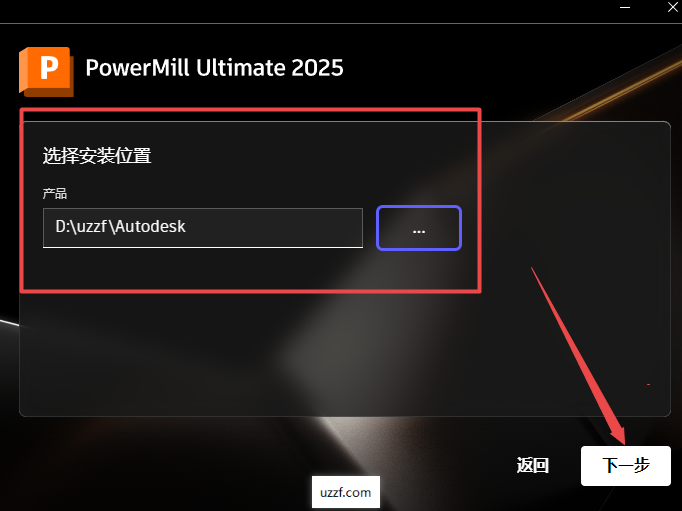Screen dimensions: 682x511
Task: Click the red arrow pointing to 下一步
Action: click(x=579, y=356)
